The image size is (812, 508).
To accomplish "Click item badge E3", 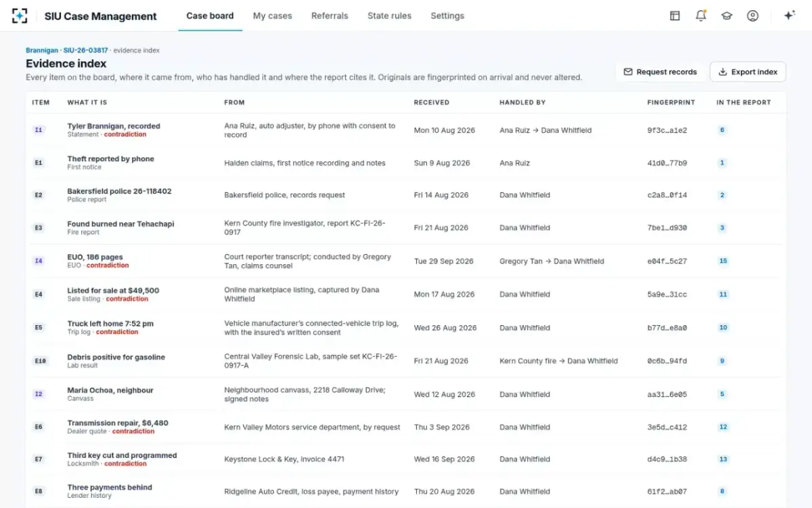I will (x=39, y=228).
